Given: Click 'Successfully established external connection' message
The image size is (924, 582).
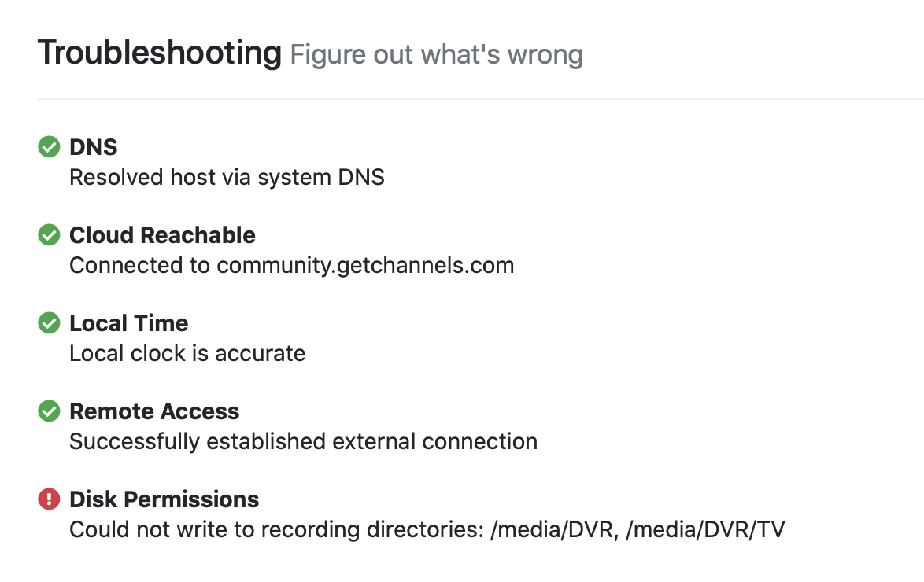Looking at the screenshot, I should pyautogui.click(x=303, y=441).
